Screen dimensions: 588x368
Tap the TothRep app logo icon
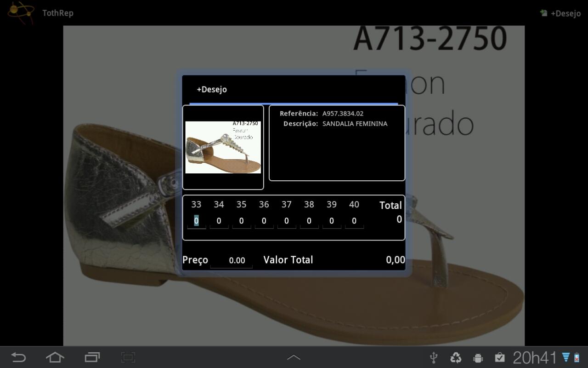21,12
